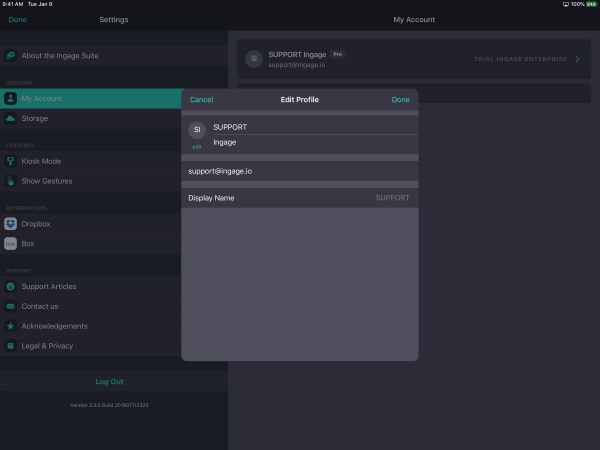The image size is (600, 450).
Task: Open Contact us row
Action: [91, 307]
